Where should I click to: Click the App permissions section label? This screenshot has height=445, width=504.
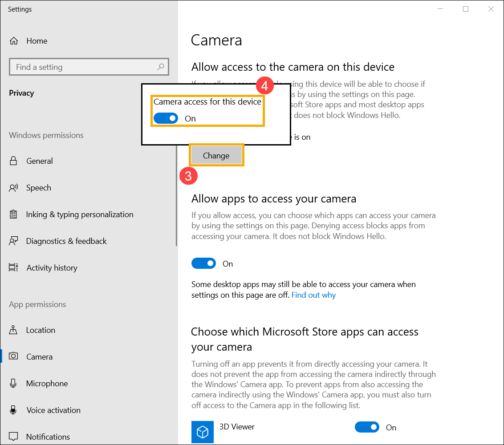(37, 304)
